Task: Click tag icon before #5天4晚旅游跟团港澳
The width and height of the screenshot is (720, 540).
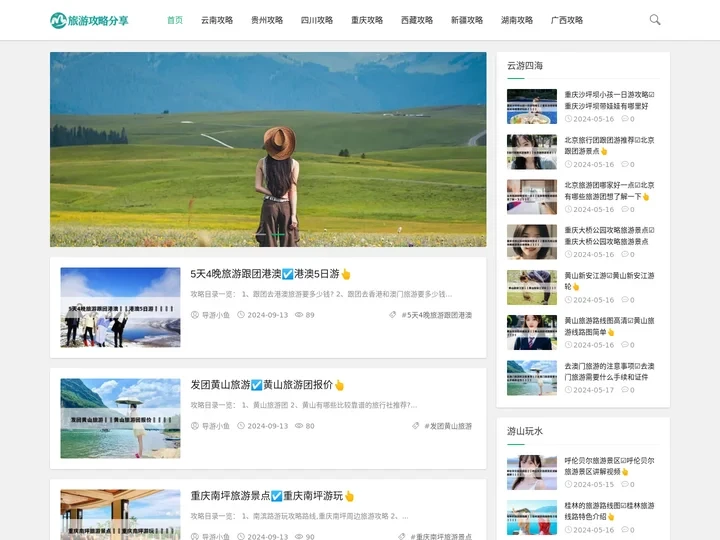Action: coord(392,315)
